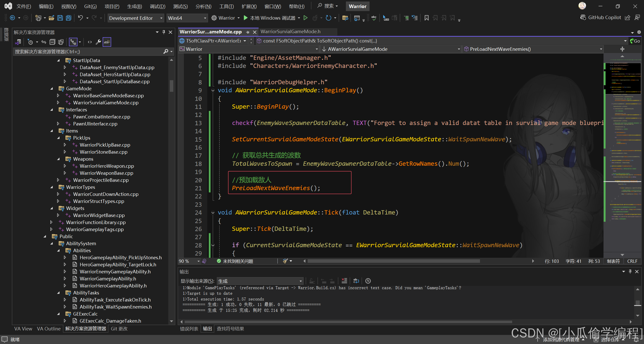This screenshot has width=644, height=344.
Task: Open the 调试(D) Debug menu
Action: pos(157,6)
